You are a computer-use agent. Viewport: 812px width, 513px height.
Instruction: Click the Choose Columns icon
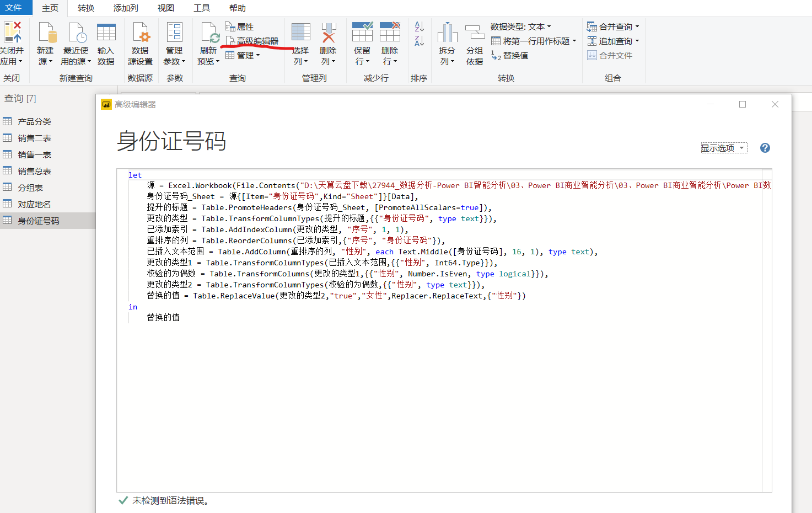click(301, 32)
